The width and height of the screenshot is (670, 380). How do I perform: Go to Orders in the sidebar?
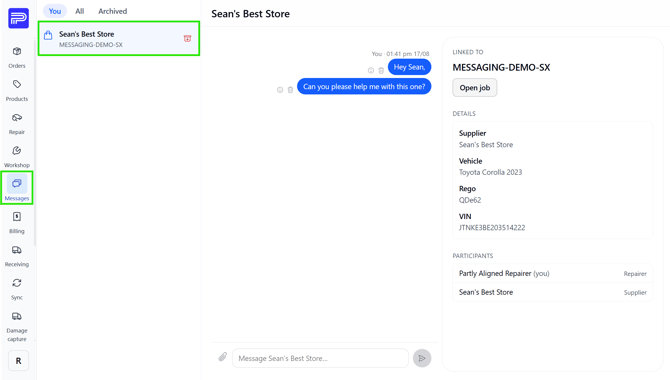(17, 57)
